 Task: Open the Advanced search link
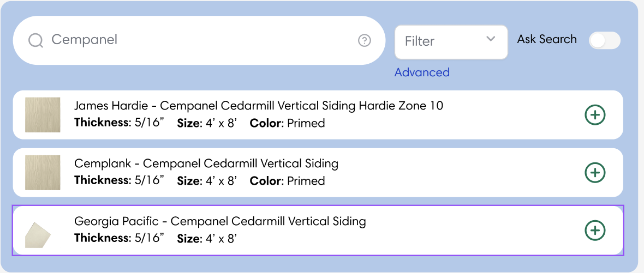422,72
